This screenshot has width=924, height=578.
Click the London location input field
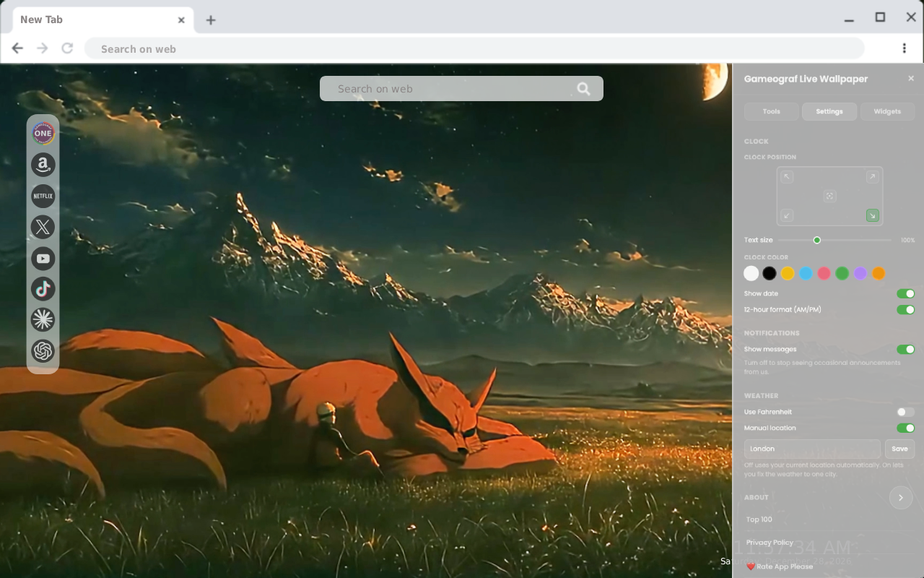(812, 449)
